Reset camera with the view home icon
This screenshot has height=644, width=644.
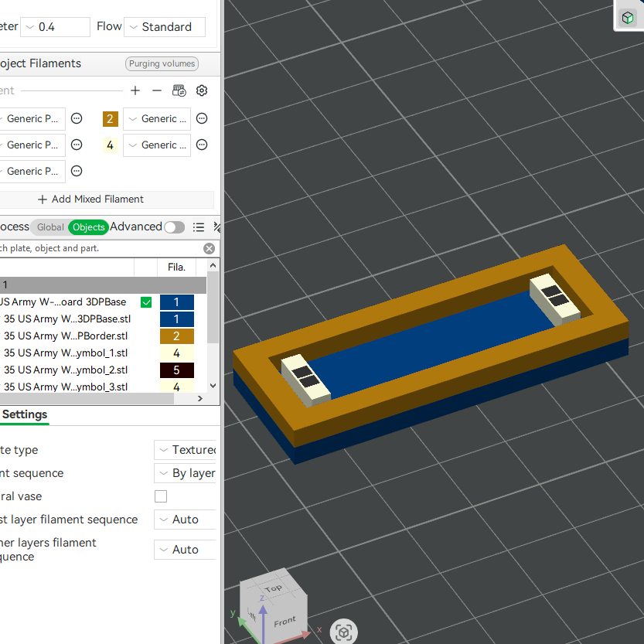pyautogui.click(x=344, y=632)
